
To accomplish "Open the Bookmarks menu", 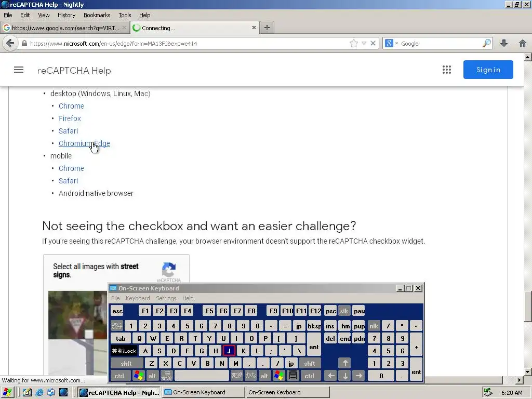I will (x=97, y=15).
